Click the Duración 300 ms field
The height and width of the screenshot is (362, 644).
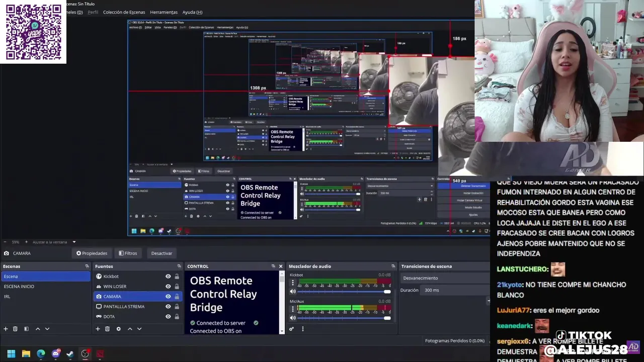[x=455, y=290]
